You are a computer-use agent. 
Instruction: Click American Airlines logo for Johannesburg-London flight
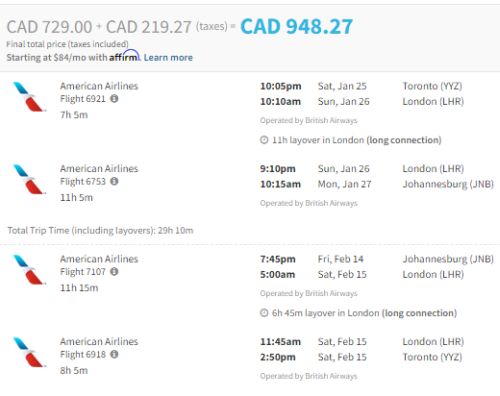(x=28, y=270)
